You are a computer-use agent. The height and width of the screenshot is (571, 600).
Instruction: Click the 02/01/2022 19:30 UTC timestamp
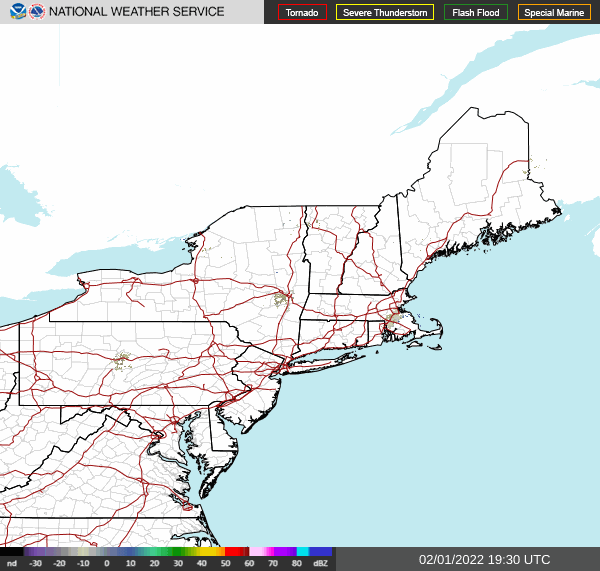click(484, 560)
